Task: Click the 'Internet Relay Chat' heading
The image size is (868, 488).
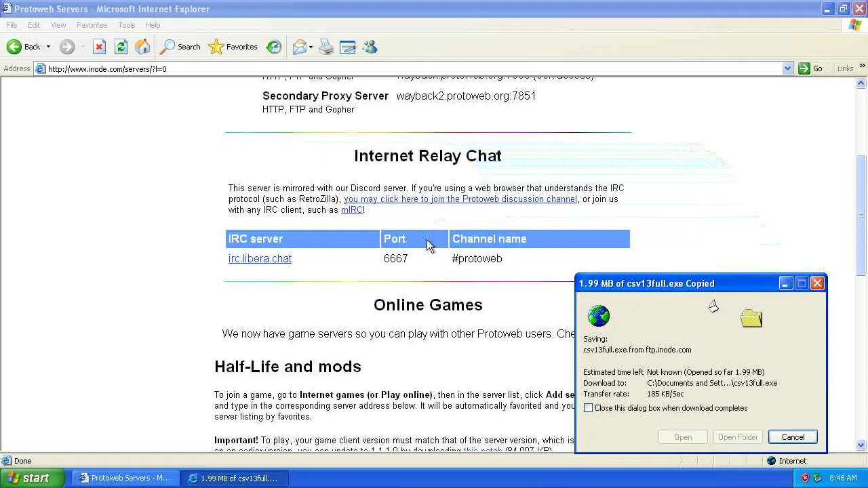Action: coord(428,156)
